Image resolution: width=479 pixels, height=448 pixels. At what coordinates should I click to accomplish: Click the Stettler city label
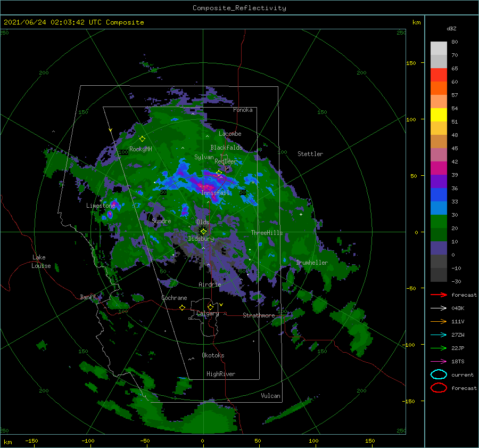310,154
